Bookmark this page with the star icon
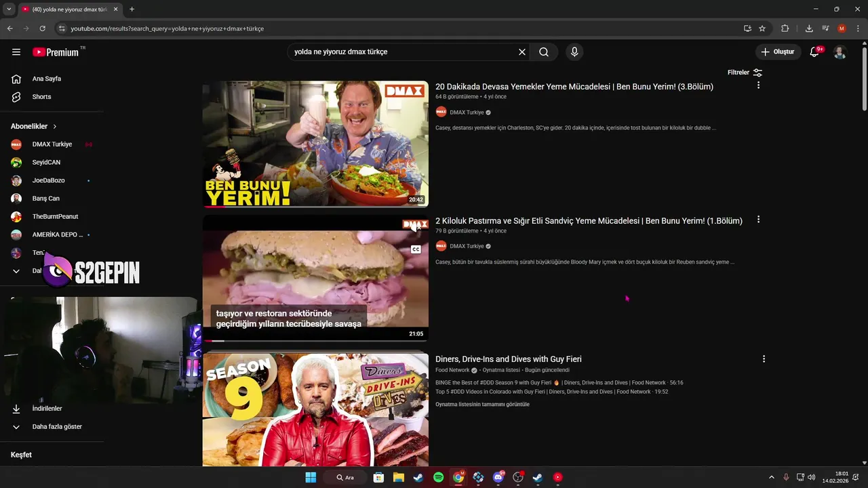The image size is (868, 488). [762, 28]
